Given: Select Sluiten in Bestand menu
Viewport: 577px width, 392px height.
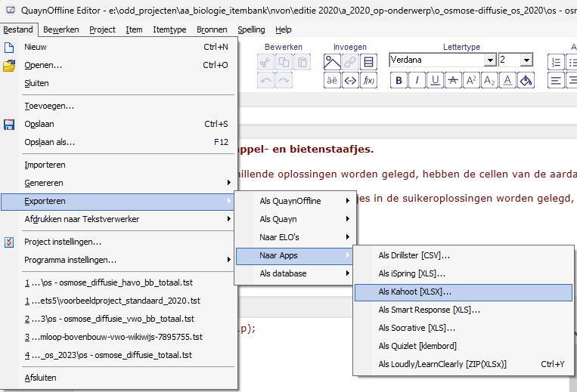Looking at the screenshot, I should click(x=118, y=83).
